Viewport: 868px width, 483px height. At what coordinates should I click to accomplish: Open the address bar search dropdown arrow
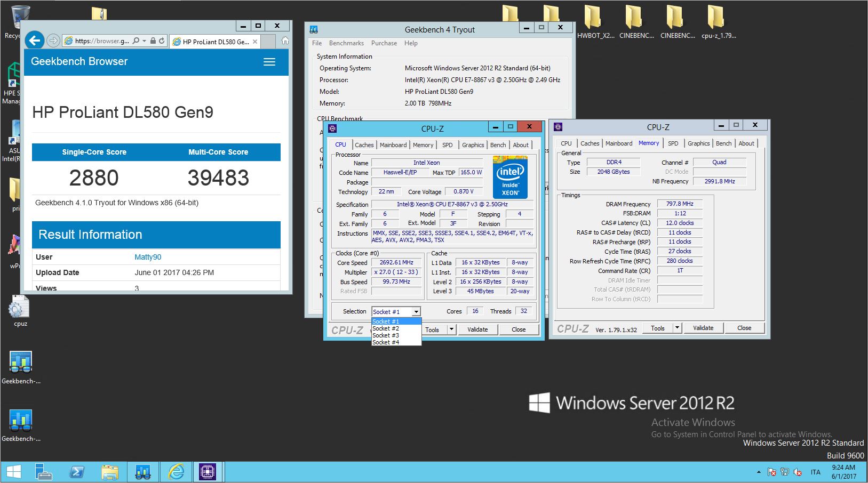click(x=144, y=41)
